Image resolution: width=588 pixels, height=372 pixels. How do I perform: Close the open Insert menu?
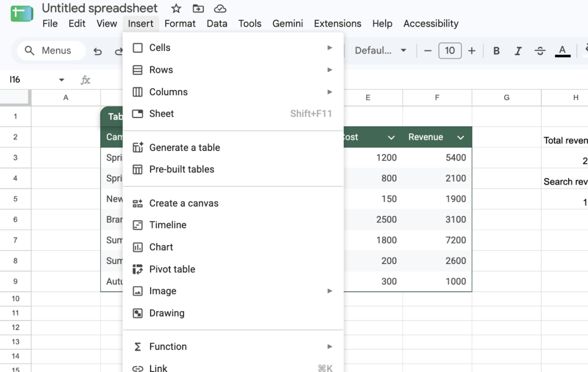tap(140, 23)
